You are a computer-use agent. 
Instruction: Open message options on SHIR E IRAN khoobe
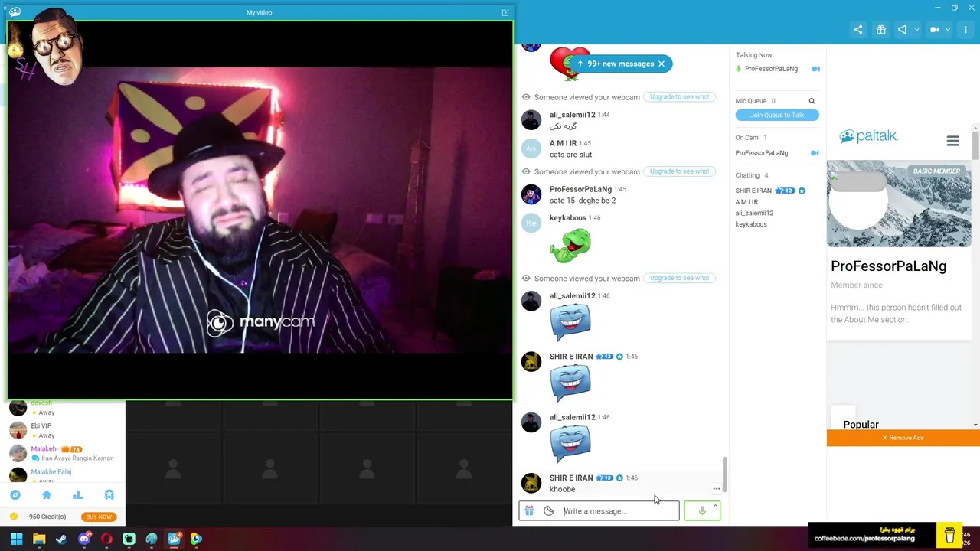(716, 489)
